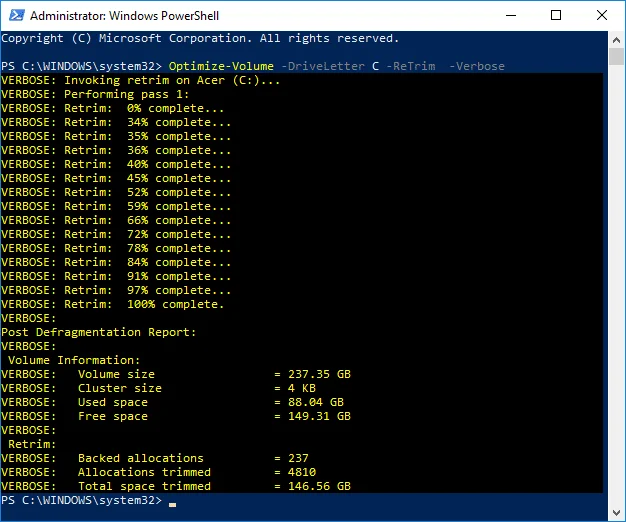Close the Administrator PowerShell window
The image size is (626, 522).
point(602,16)
